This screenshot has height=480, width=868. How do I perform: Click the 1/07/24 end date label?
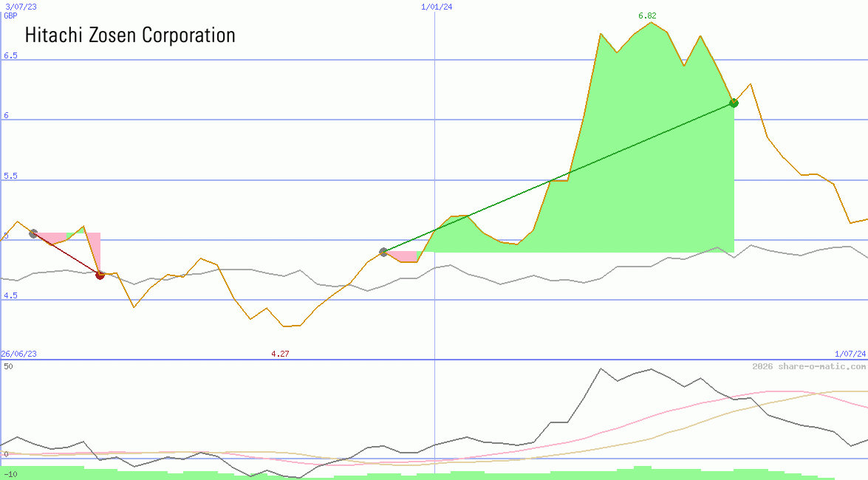click(850, 354)
